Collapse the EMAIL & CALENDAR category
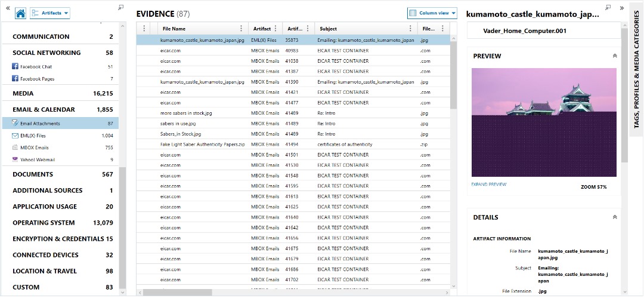Screen dimensions: 644x298 [x=60, y=109]
